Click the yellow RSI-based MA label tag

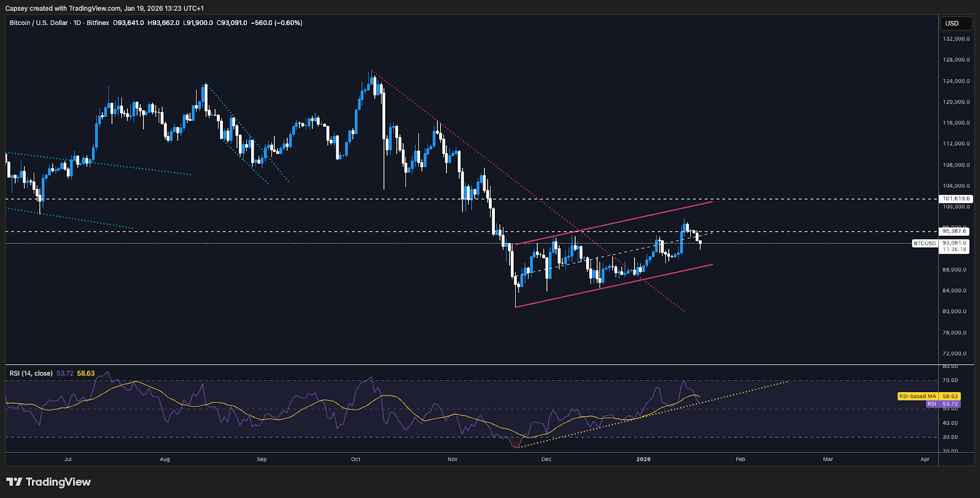coord(918,396)
